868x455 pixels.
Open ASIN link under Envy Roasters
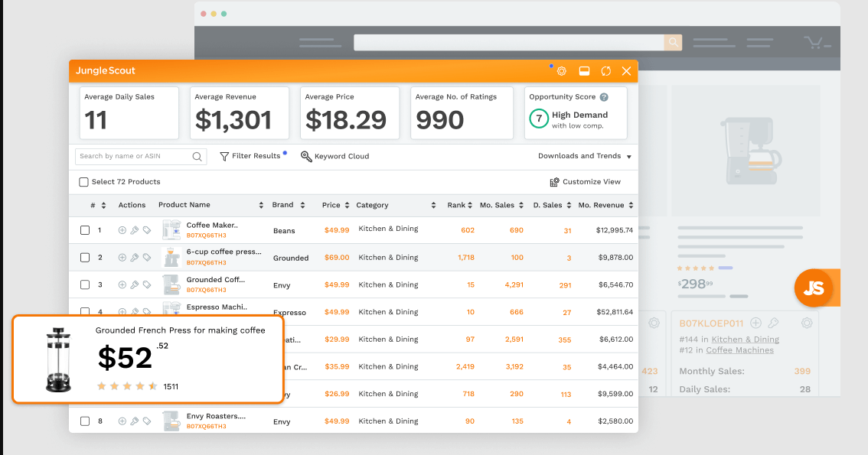pos(206,427)
